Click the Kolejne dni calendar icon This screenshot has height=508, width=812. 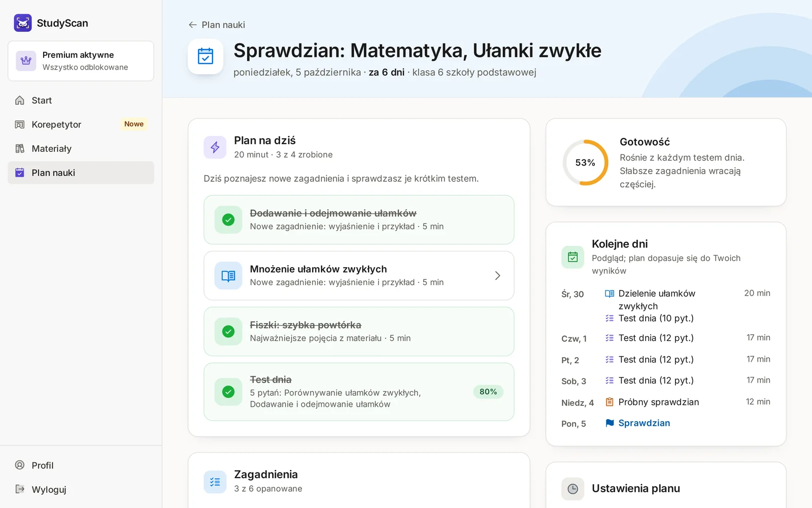click(573, 257)
